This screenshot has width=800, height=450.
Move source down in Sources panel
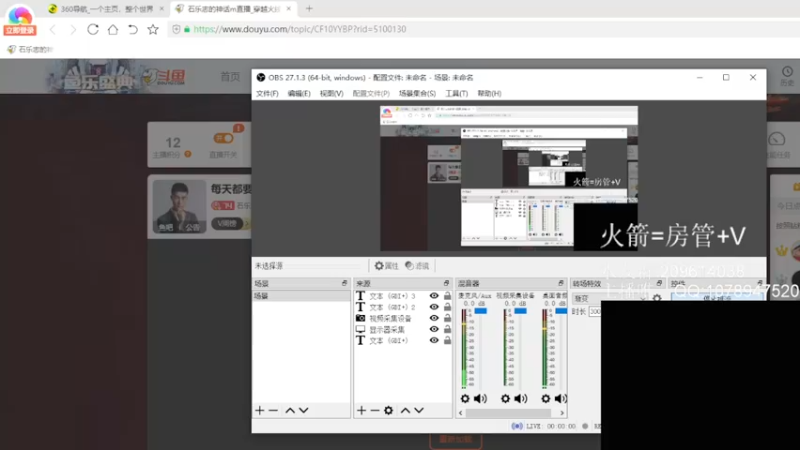tap(419, 410)
